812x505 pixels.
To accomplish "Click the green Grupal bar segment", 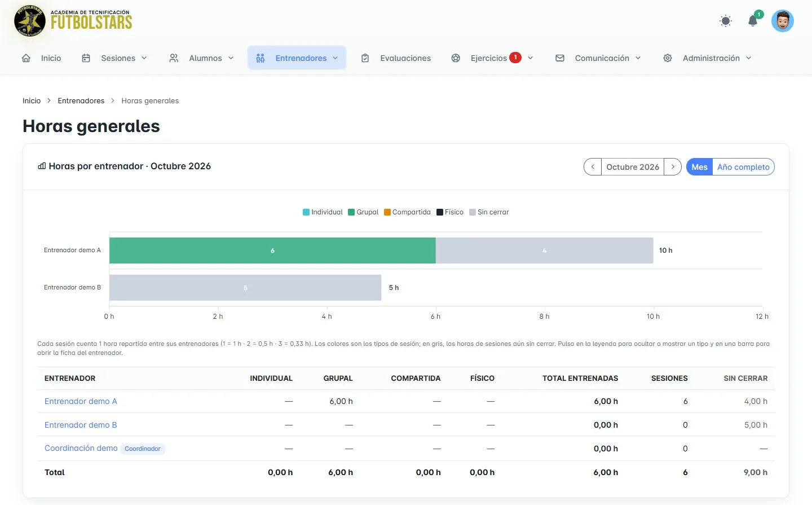I will pos(272,251).
